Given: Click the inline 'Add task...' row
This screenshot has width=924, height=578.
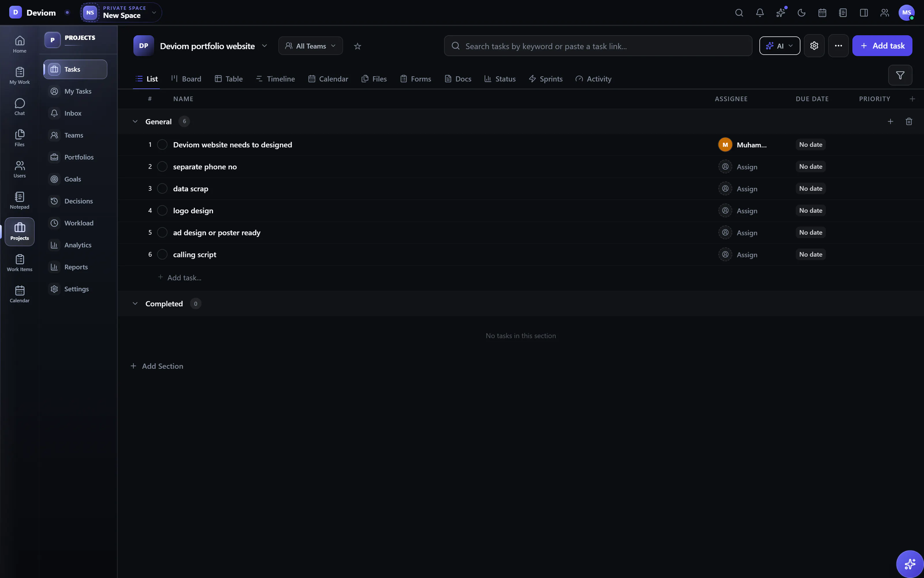Looking at the screenshot, I should pos(180,277).
